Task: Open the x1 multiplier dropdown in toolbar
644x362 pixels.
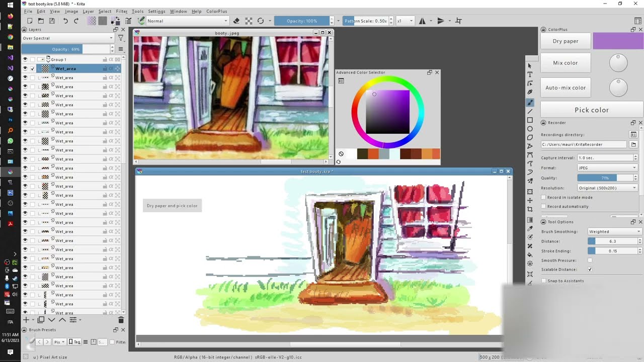Action: pyautogui.click(x=405, y=21)
